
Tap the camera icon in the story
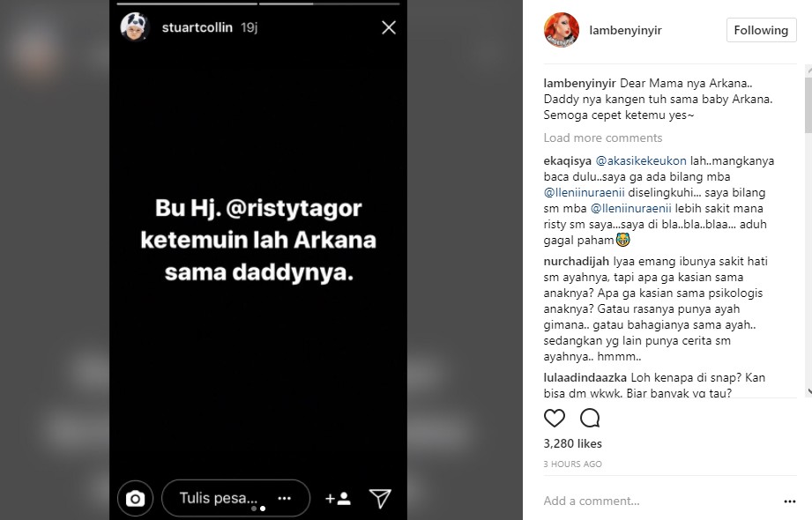pos(135,499)
